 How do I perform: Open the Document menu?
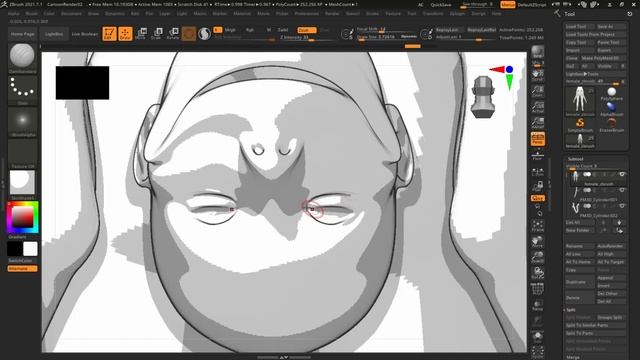point(71,13)
